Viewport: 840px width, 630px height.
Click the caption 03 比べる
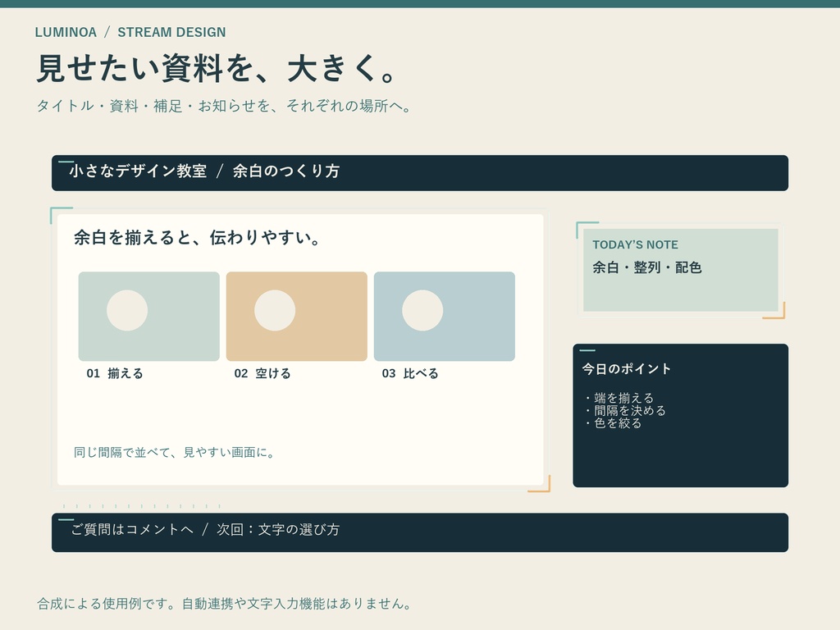tap(410, 373)
